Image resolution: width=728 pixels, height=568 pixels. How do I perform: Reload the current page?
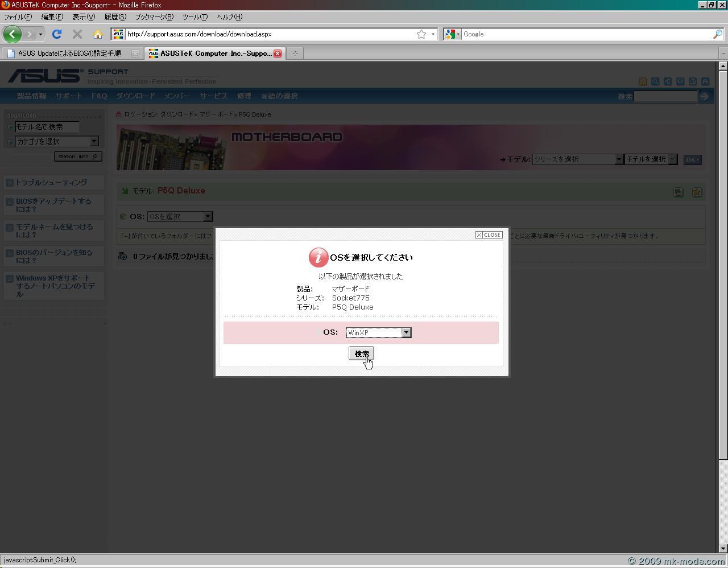(x=56, y=34)
